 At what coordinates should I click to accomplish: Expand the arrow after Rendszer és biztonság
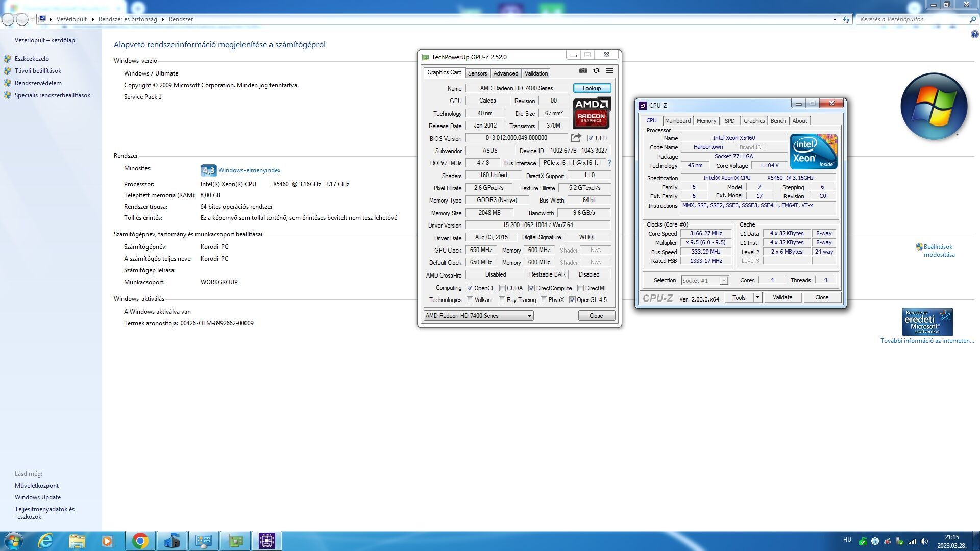(163, 19)
